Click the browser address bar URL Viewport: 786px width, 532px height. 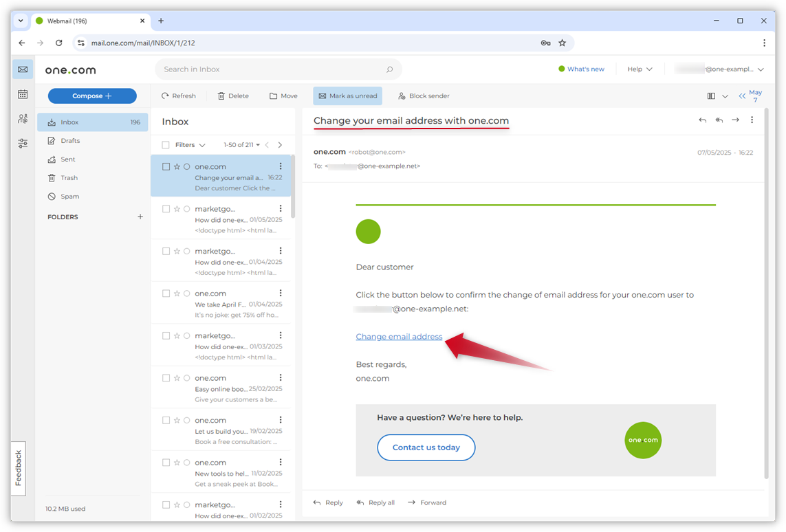click(143, 43)
